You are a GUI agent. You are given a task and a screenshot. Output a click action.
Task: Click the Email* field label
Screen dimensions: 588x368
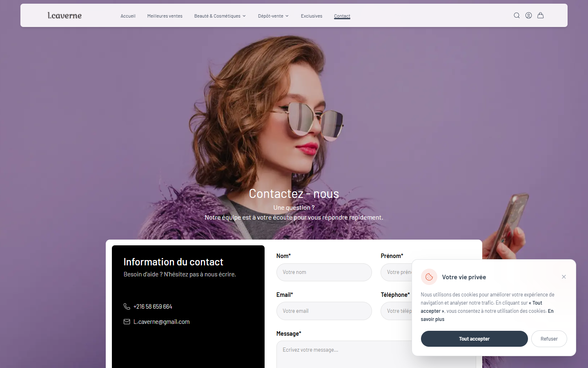285,294
